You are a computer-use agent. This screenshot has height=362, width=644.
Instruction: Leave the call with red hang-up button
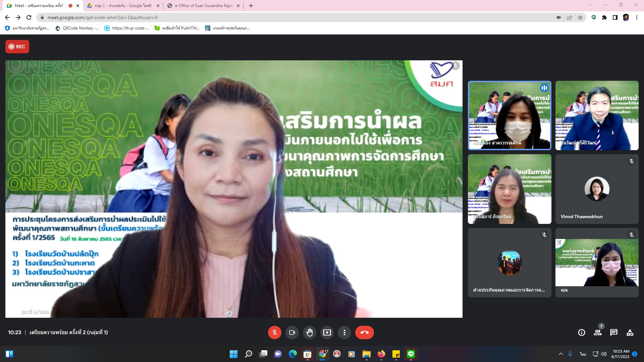coord(364,333)
